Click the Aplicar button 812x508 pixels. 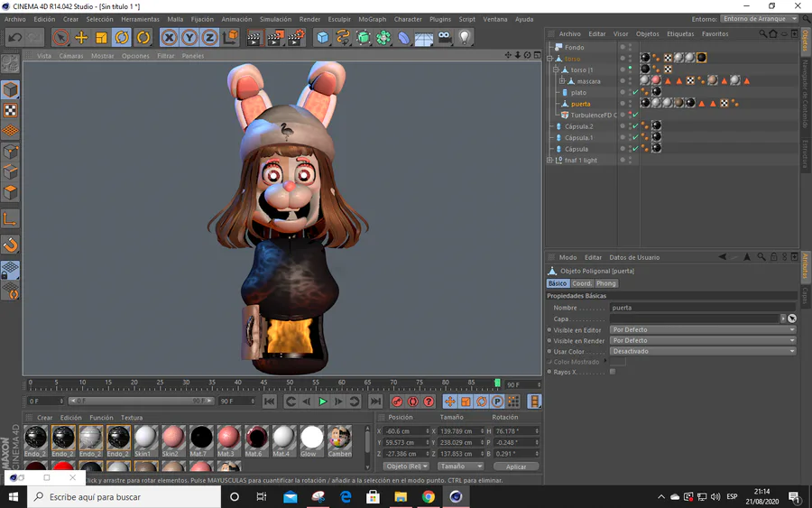click(516, 466)
